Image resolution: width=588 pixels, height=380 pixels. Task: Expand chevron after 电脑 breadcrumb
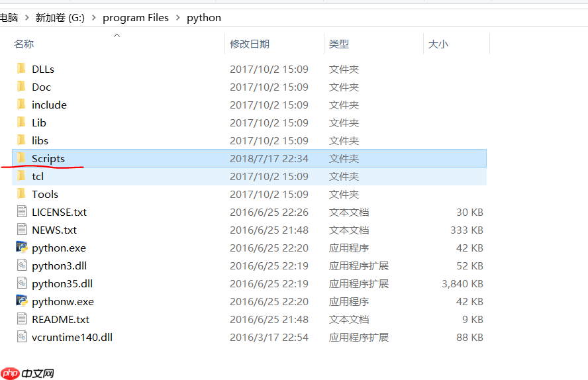26,18
